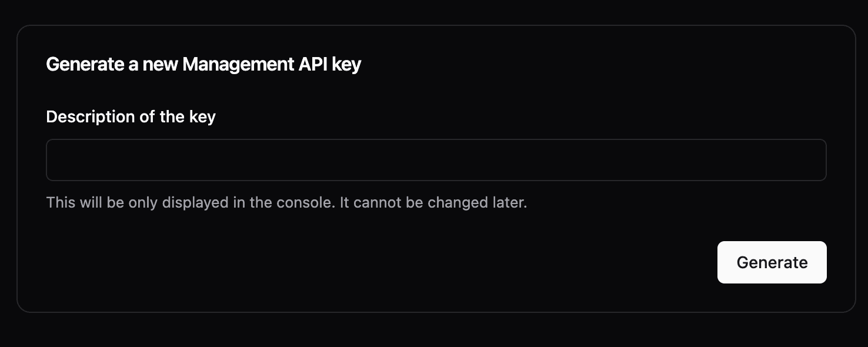868x347 pixels.
Task: Click the Generate button at bottom right
Action: [772, 262]
